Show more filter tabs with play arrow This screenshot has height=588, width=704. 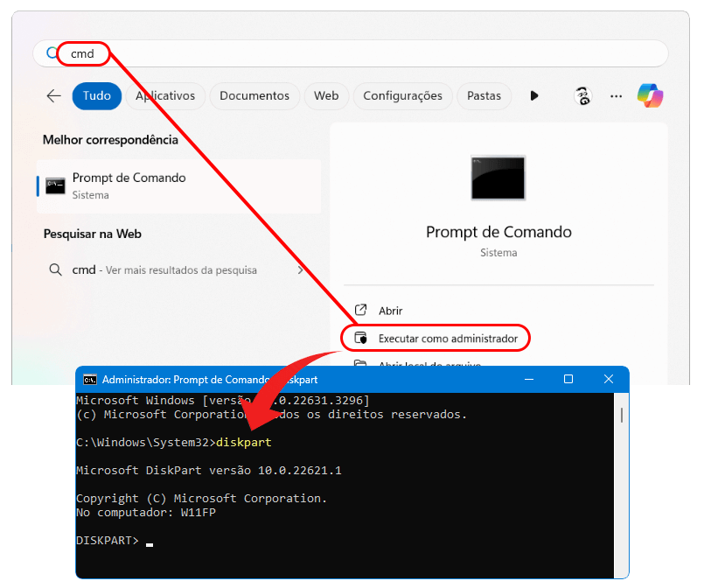(533, 95)
